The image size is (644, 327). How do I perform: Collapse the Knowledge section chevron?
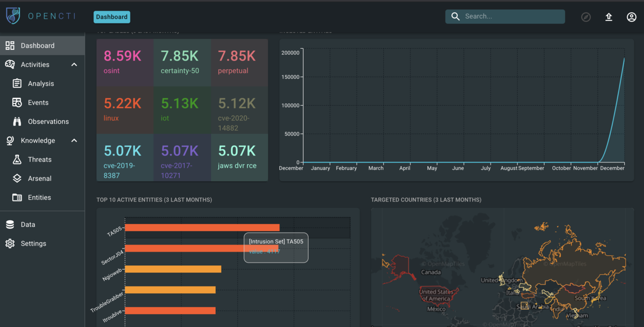click(74, 140)
